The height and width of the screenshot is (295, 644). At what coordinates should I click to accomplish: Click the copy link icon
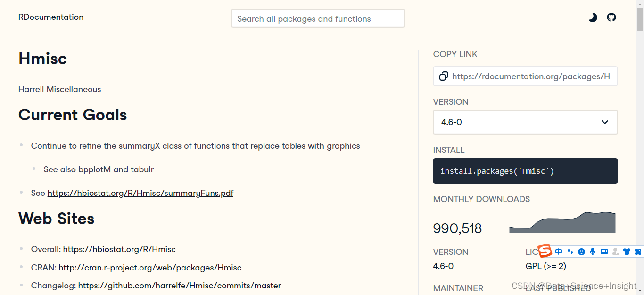(444, 76)
